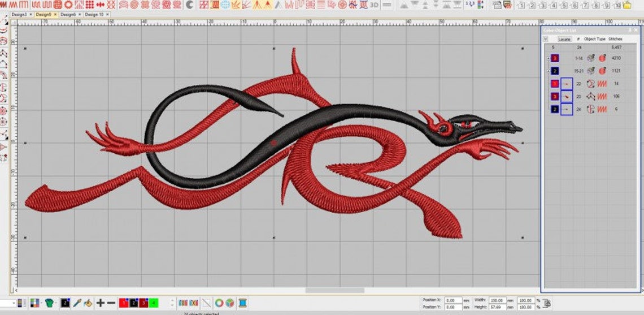
Task: Click the colored cube icon
Action: pos(229,304)
